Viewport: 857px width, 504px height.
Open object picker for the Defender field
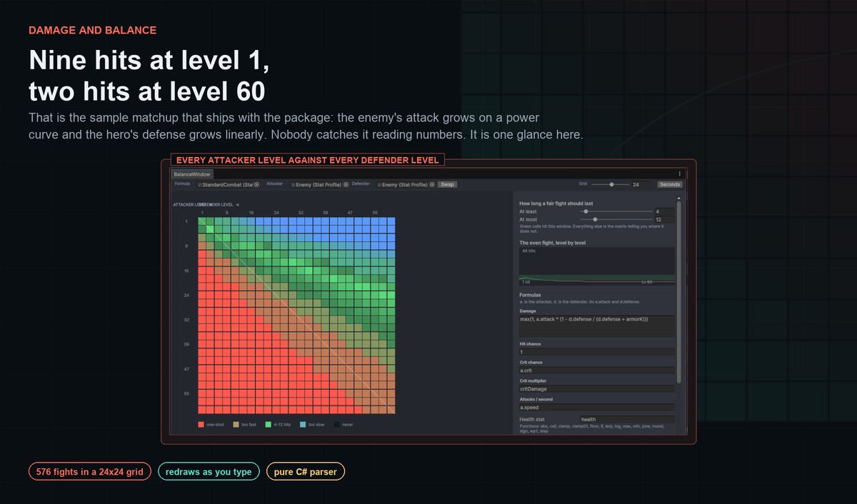(431, 184)
